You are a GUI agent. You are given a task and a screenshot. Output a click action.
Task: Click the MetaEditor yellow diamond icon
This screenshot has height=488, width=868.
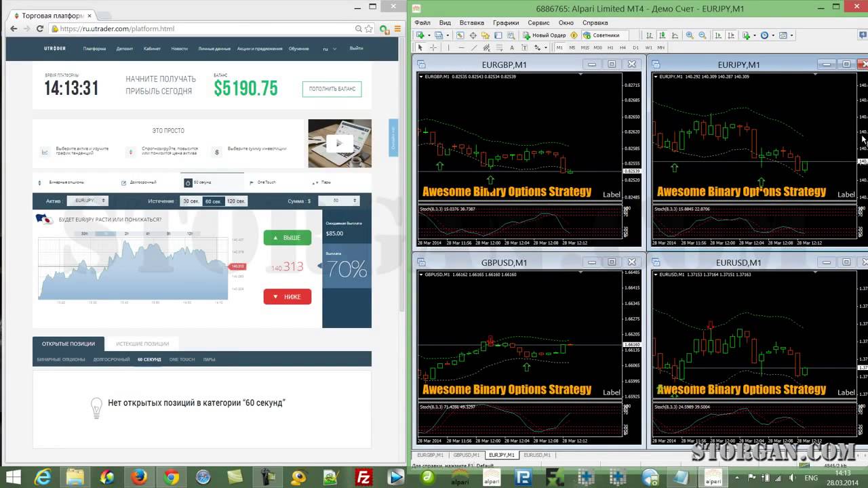click(x=574, y=35)
